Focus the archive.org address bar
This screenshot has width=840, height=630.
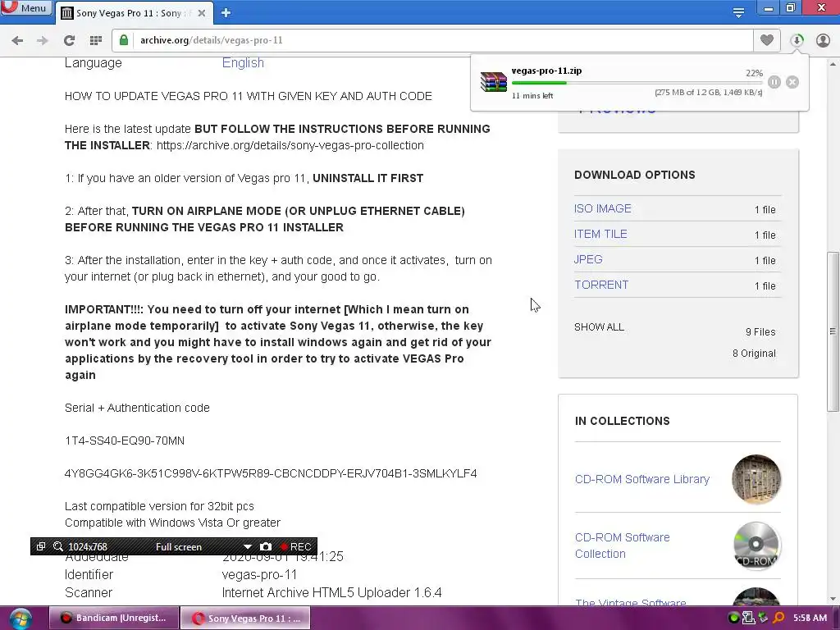tap(431, 40)
